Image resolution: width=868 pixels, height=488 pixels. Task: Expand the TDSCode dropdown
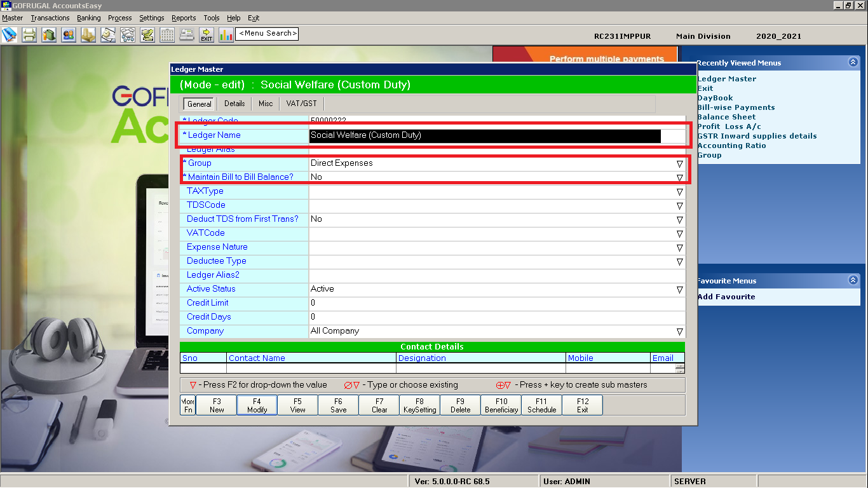click(679, 205)
